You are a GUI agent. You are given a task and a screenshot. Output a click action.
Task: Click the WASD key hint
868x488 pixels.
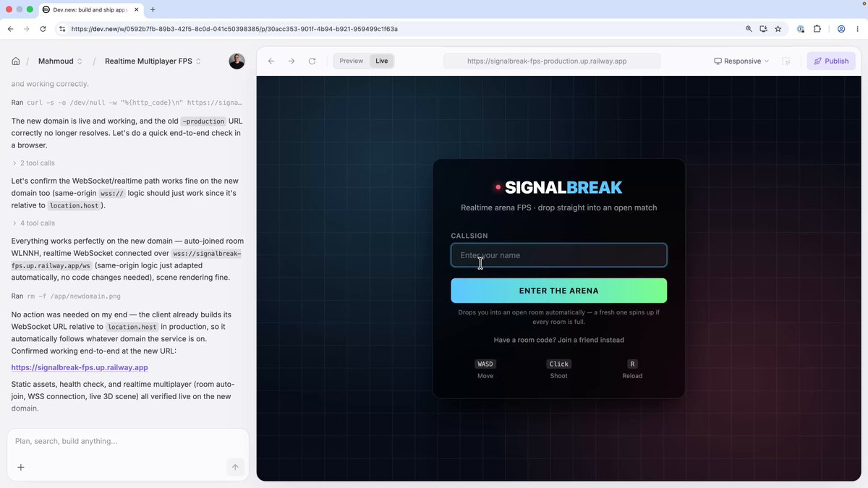pos(485,364)
